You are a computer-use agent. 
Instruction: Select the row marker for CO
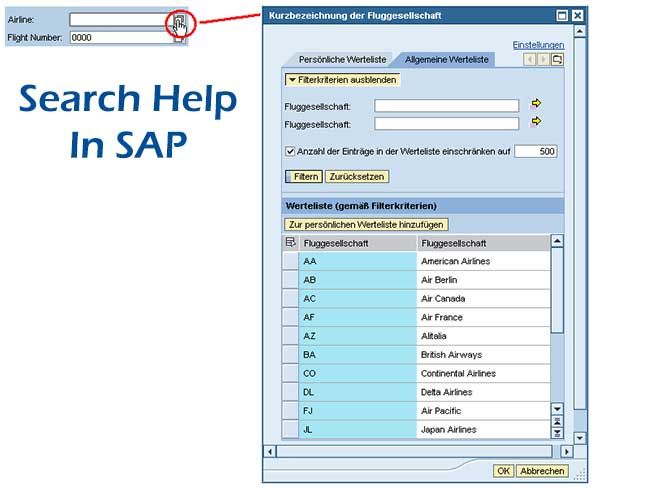pos(291,374)
